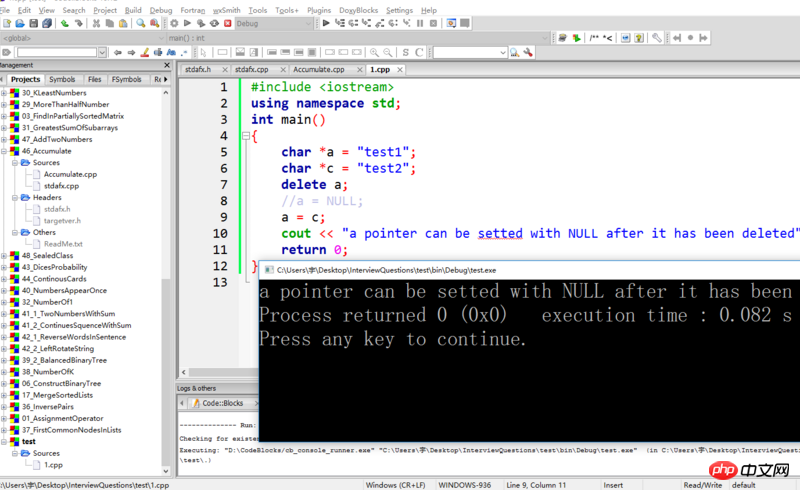This screenshot has height=490, width=800.
Task: Start debugging with the Debug/Continue arrow
Action: (x=326, y=23)
